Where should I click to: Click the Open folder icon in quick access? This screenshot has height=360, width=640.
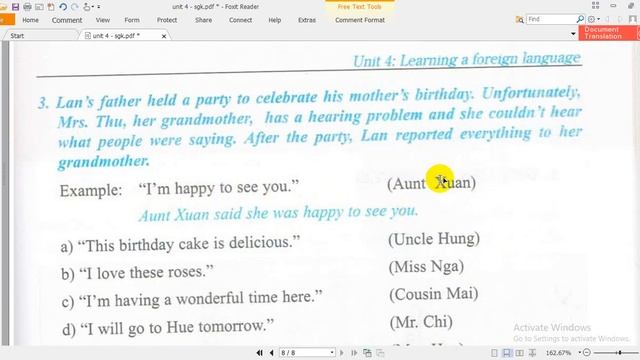point(3,7)
